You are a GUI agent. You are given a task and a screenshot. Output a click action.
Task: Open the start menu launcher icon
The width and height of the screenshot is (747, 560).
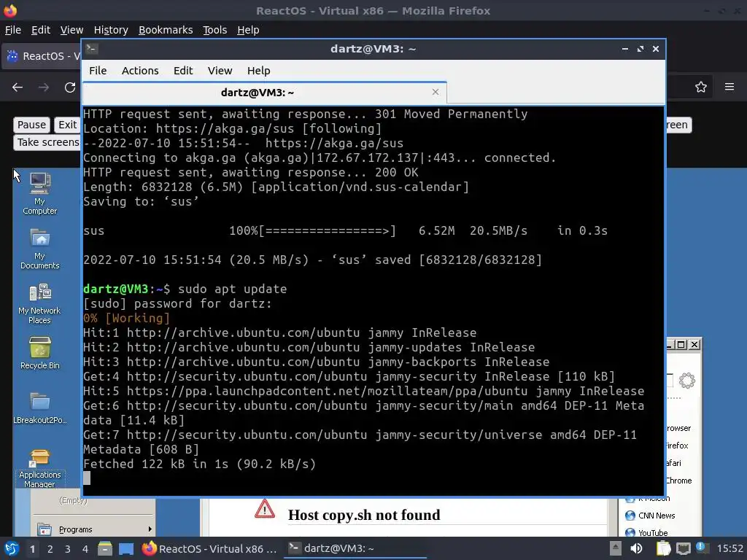tap(12, 548)
